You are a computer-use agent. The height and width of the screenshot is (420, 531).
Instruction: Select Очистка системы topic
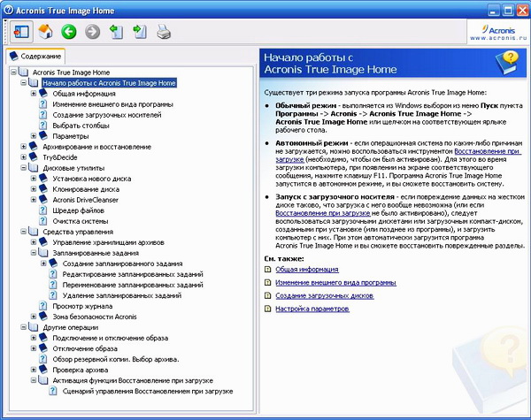pos(81,221)
